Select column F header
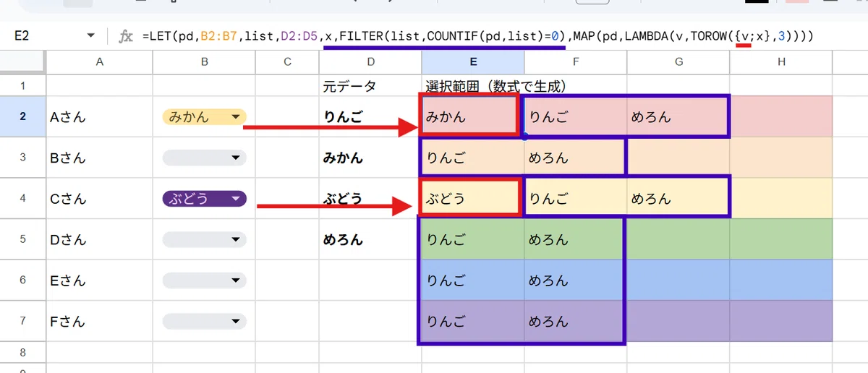The image size is (868, 373). 575,62
